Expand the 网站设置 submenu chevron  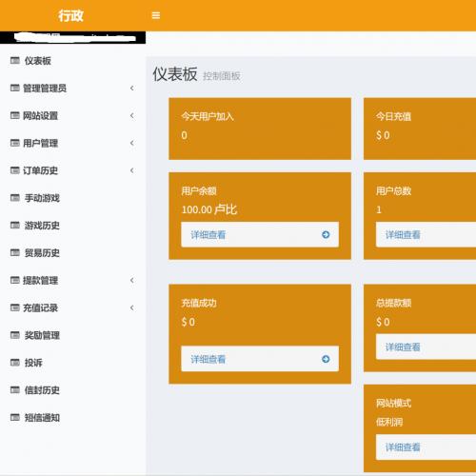(x=132, y=115)
